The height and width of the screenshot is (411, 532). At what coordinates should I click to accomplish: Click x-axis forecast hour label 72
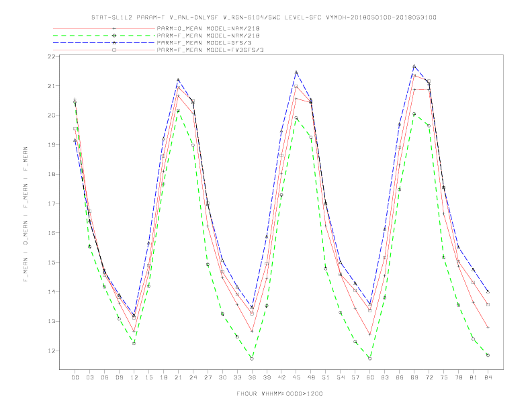429,377
